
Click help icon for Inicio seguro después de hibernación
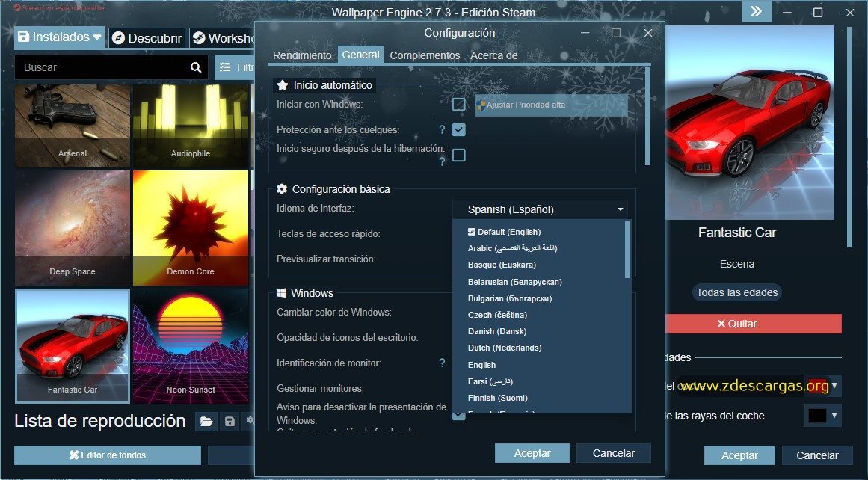point(442,161)
